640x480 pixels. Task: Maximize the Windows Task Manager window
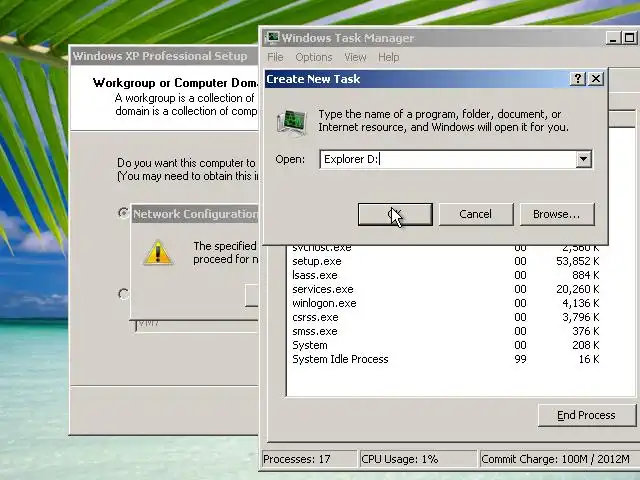629,38
